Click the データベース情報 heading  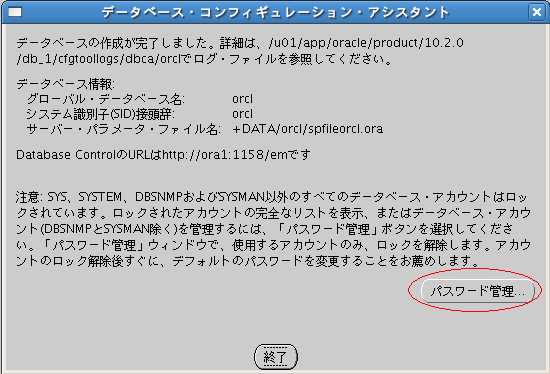65,84
